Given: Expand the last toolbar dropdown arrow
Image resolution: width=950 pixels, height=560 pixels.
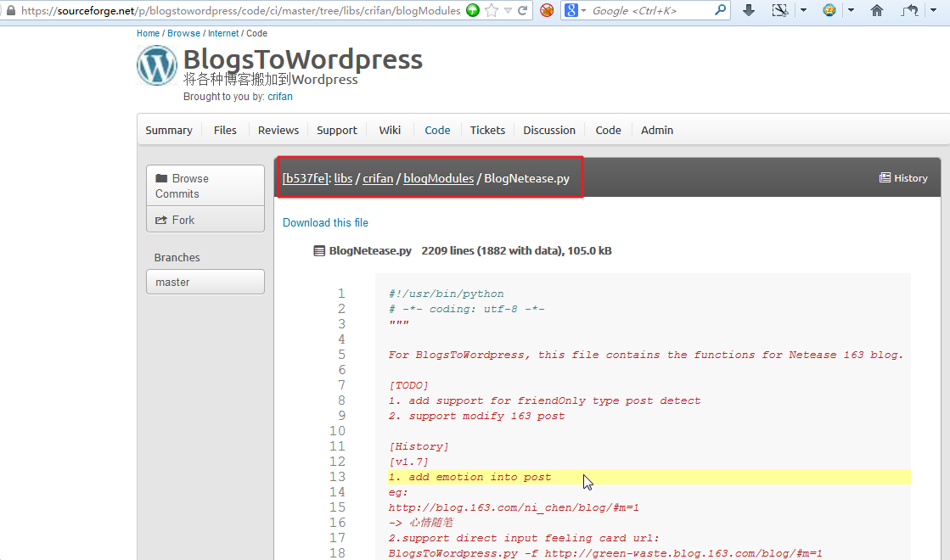Looking at the screenshot, I should 933,10.
